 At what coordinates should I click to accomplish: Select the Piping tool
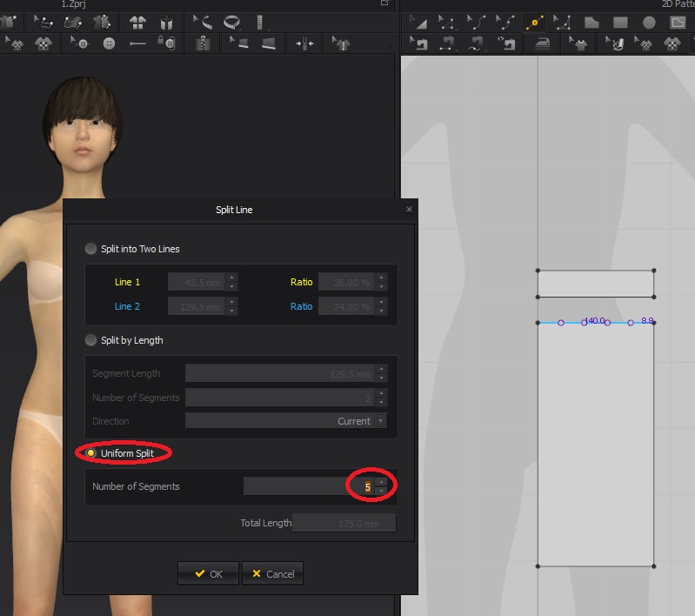pos(269,43)
